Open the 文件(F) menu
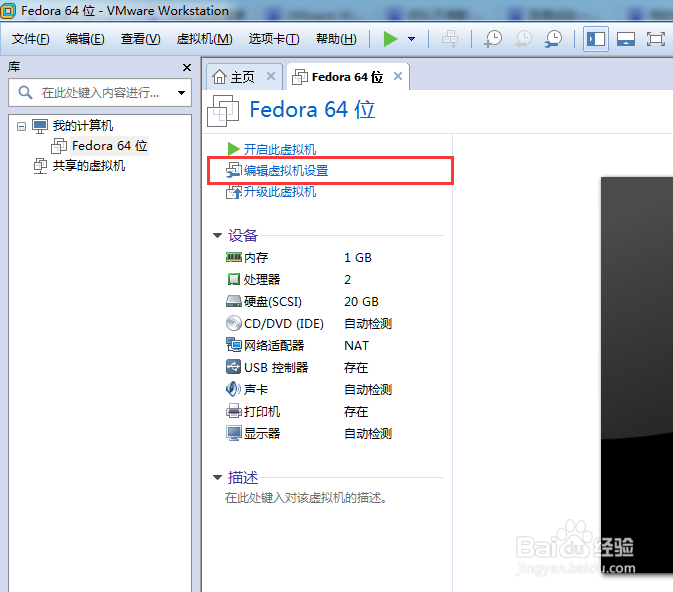The width and height of the screenshot is (673, 592). 30,39
